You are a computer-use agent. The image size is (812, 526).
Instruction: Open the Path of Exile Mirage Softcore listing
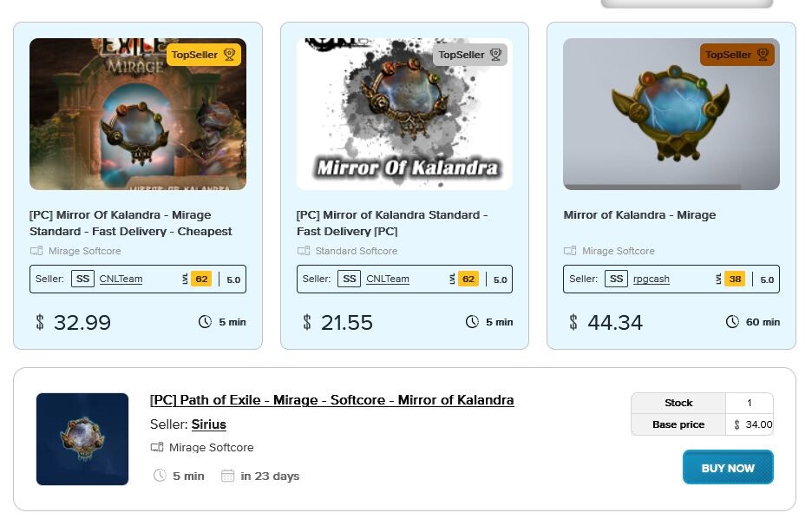332,400
